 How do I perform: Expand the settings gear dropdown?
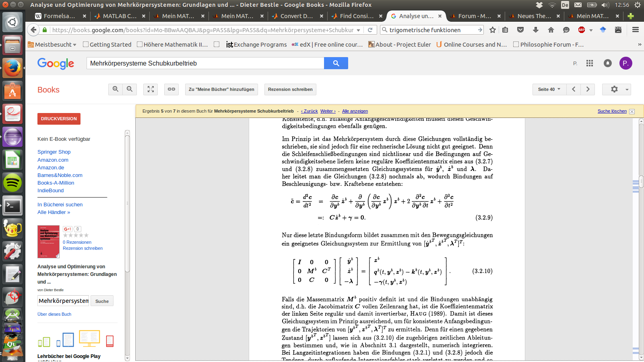(617, 89)
